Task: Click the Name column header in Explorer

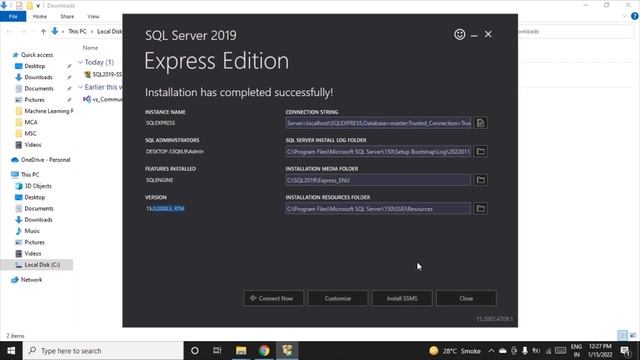Action: coord(90,48)
